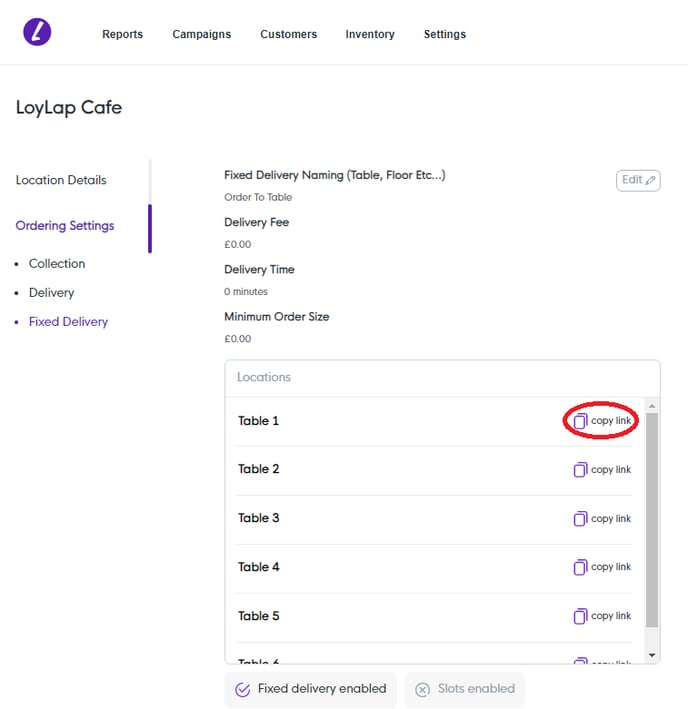This screenshot has width=688, height=709.
Task: Select the Table 4 row label
Action: point(259,567)
